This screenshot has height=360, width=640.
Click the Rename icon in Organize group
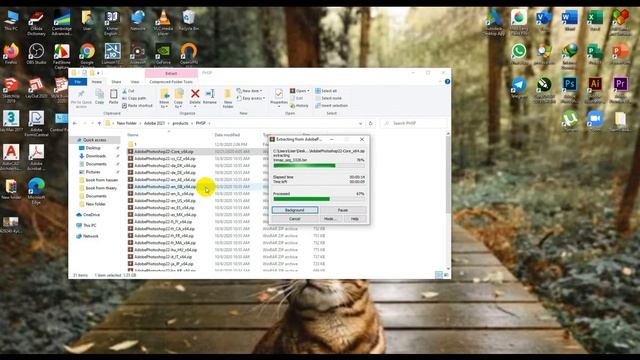coord(210,97)
